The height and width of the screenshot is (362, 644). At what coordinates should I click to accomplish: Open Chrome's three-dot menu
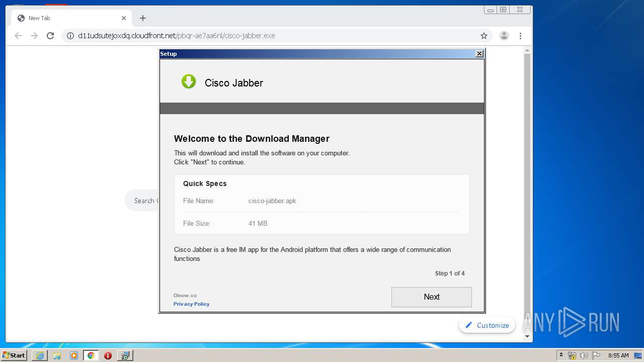pos(520,36)
